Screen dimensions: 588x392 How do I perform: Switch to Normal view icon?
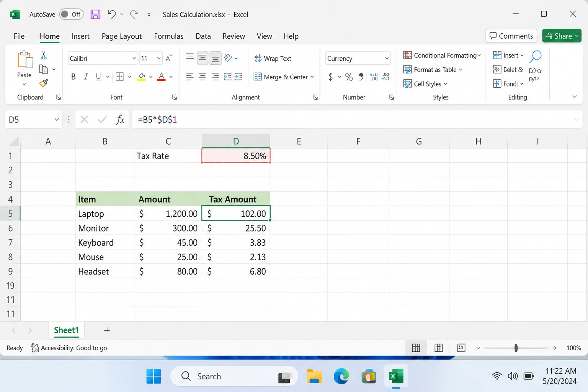pos(416,348)
